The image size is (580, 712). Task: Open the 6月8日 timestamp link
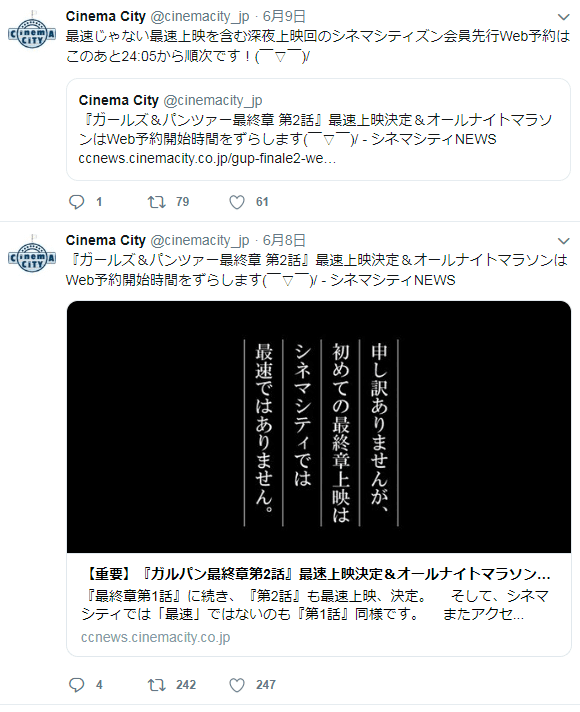tap(284, 240)
